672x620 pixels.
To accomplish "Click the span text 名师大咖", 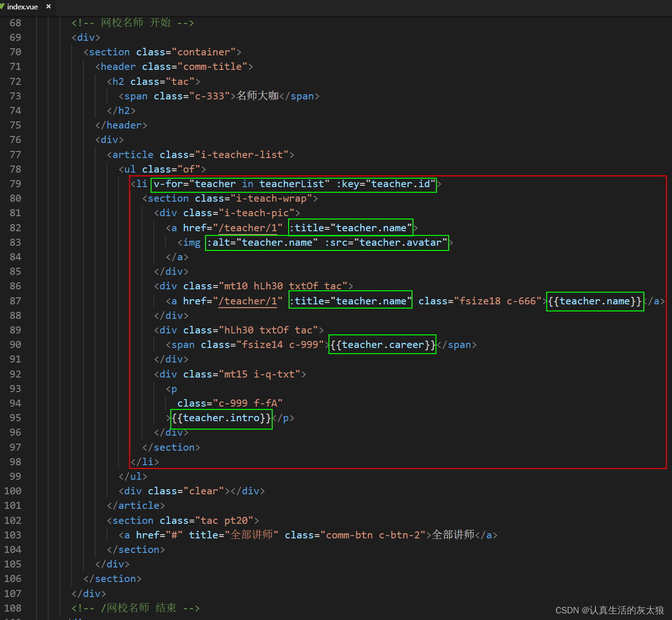I will coord(258,96).
